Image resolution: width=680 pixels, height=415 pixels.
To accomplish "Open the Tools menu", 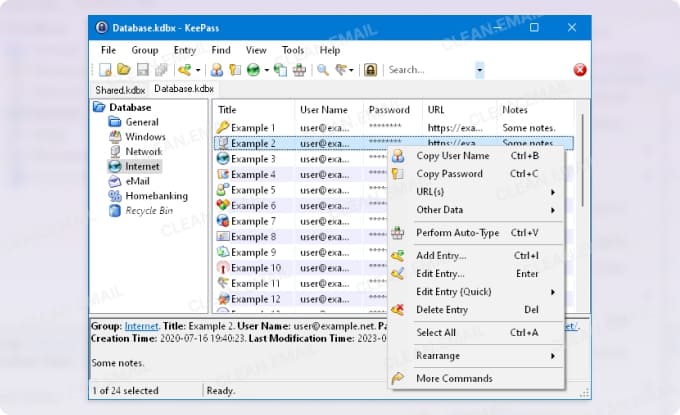I will point(293,50).
